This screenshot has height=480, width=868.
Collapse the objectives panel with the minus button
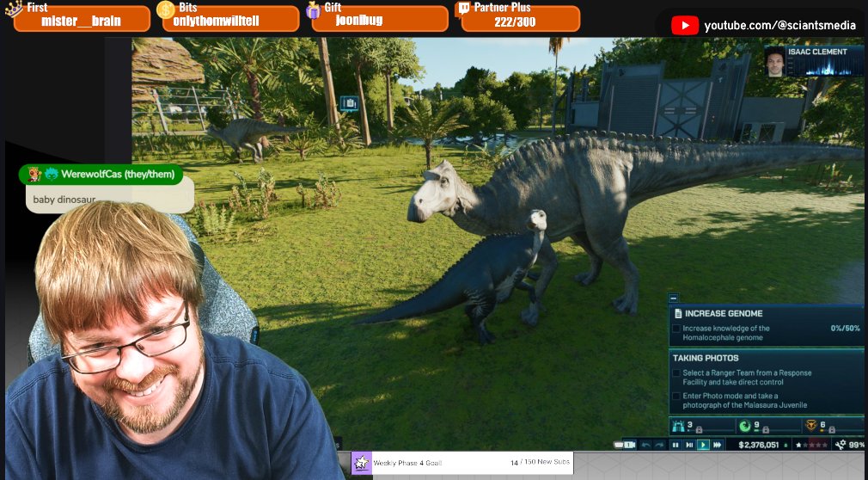(x=673, y=298)
